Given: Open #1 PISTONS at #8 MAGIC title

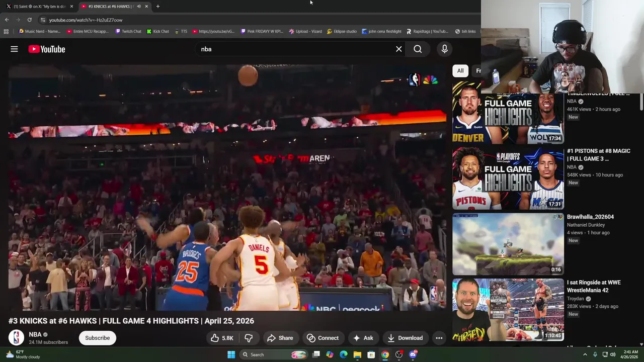Looking at the screenshot, I should pos(598,155).
